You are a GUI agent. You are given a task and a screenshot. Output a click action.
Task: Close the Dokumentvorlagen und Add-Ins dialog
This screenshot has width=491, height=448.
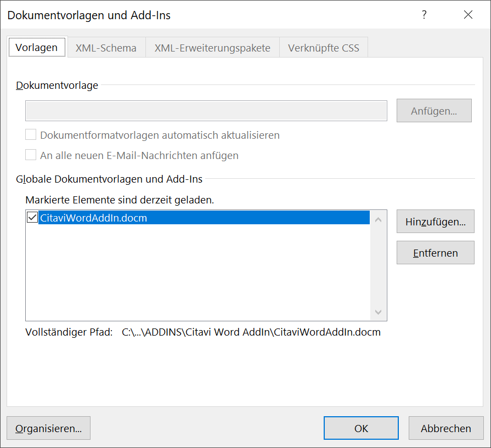tap(468, 15)
